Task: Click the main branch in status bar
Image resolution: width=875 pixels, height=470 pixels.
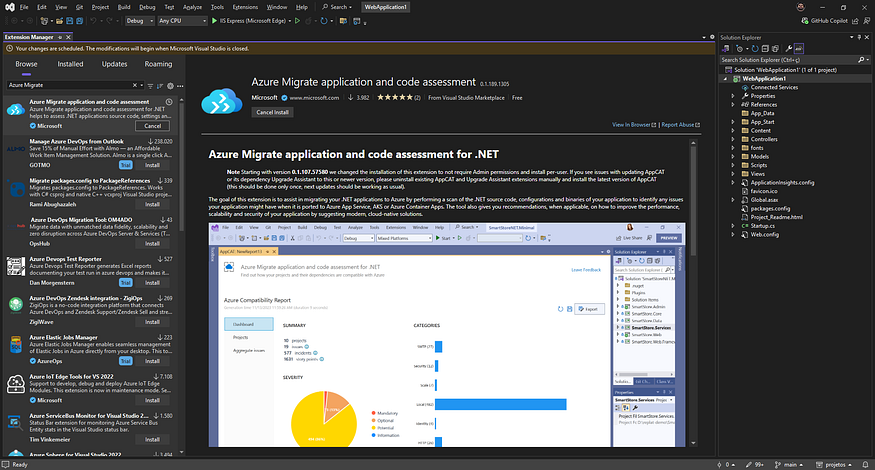Action: click(789, 464)
